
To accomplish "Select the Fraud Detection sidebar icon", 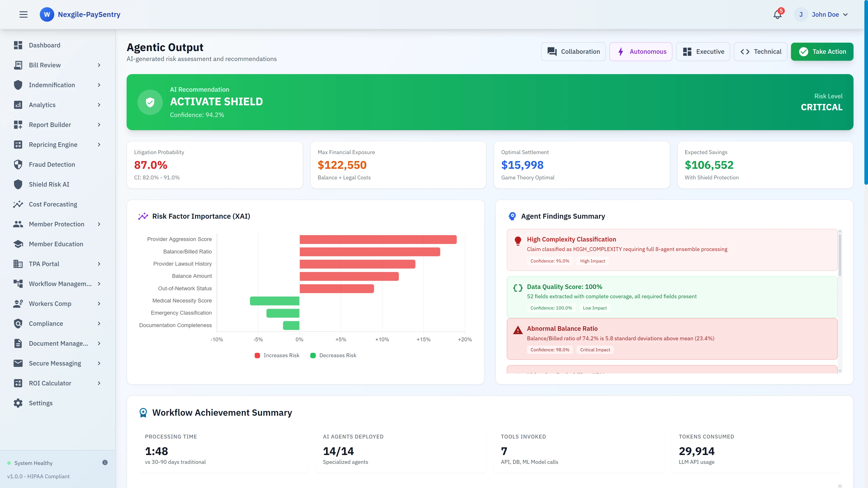I will coord(18,164).
